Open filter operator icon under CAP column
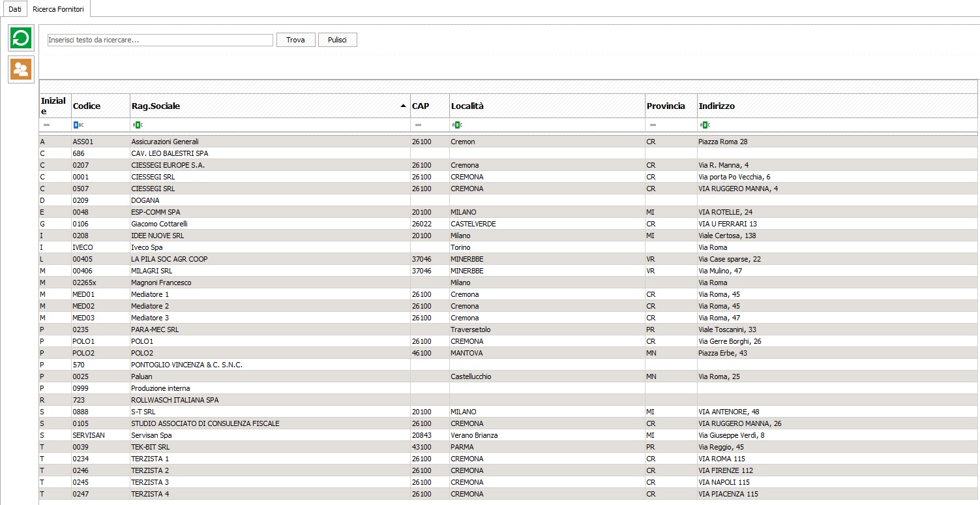 click(418, 125)
